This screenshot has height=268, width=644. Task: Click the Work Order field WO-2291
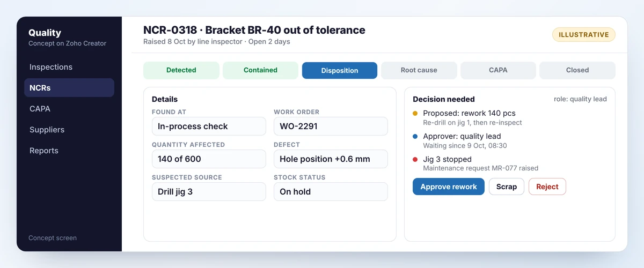pos(331,126)
